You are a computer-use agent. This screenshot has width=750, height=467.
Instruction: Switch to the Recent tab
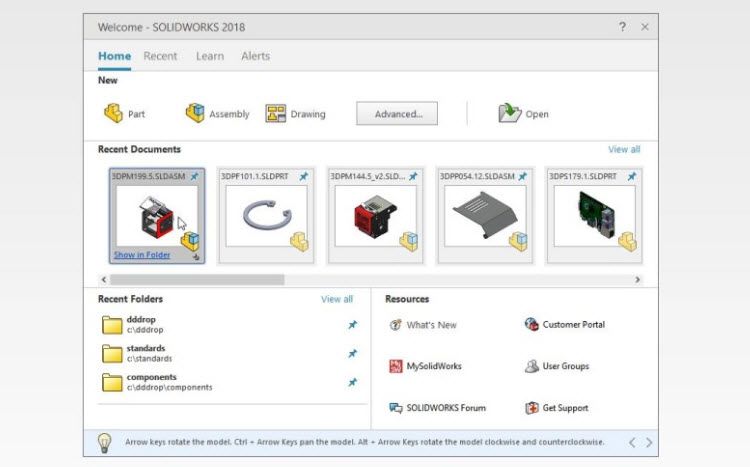pos(160,56)
